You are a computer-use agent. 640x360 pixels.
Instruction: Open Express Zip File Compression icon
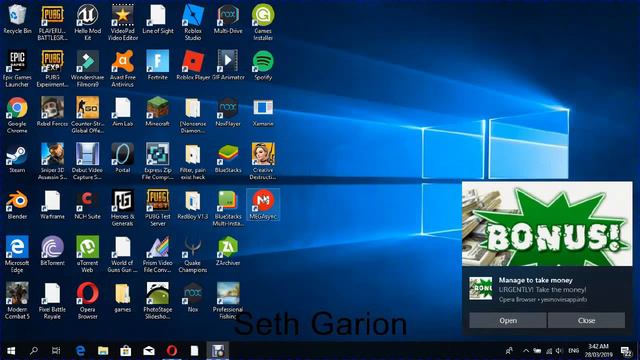coord(158,162)
